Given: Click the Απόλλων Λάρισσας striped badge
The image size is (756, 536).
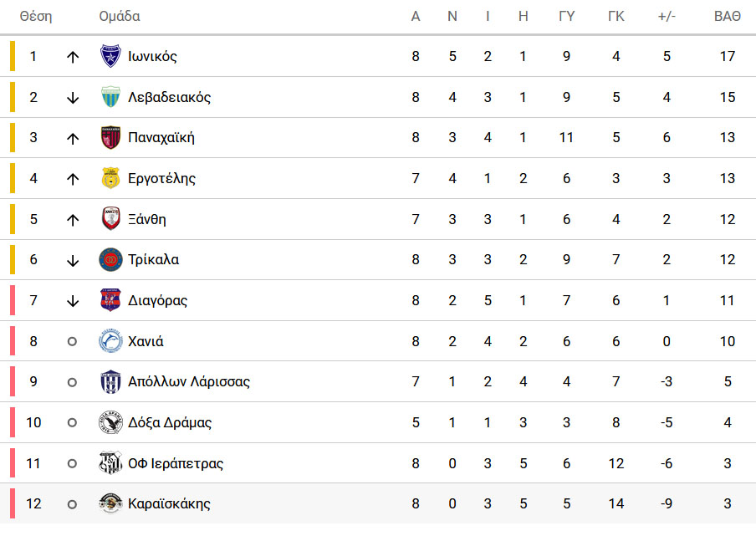Looking at the screenshot, I should 110,382.
